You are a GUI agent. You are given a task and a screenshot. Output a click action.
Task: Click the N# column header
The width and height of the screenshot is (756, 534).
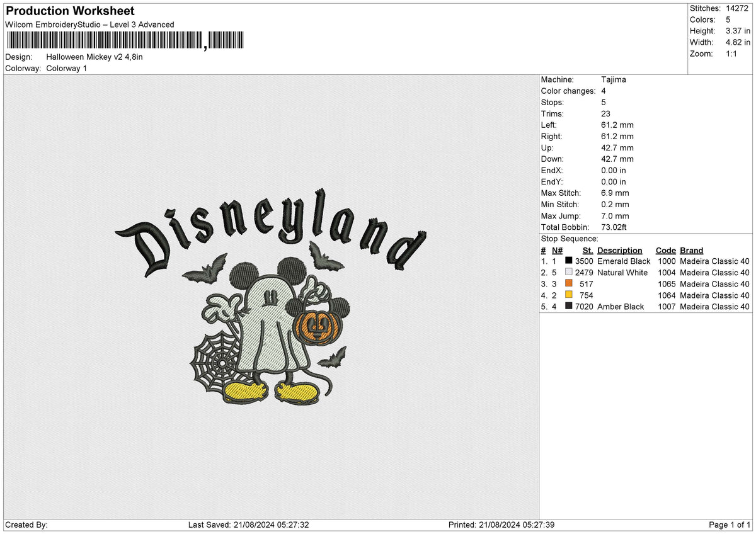click(558, 251)
